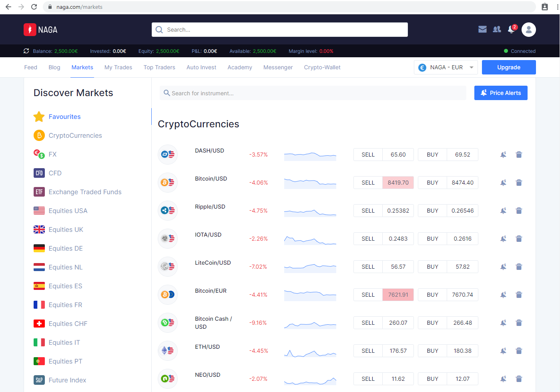The height and width of the screenshot is (392, 560).
Task: Open the NAGA - EUR account dropdown
Action: 446,67
